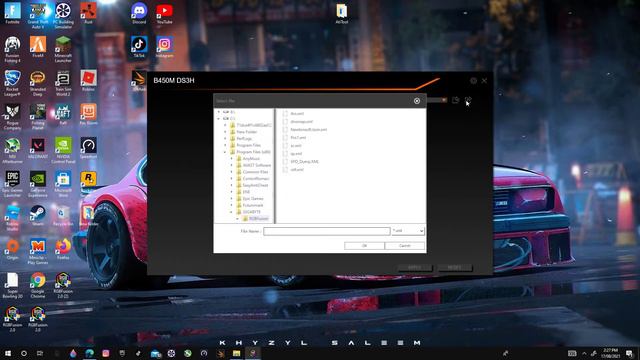The image size is (640, 360).
Task: Open Microsoft Edge from the taskbar
Action: pyautogui.click(x=89, y=353)
